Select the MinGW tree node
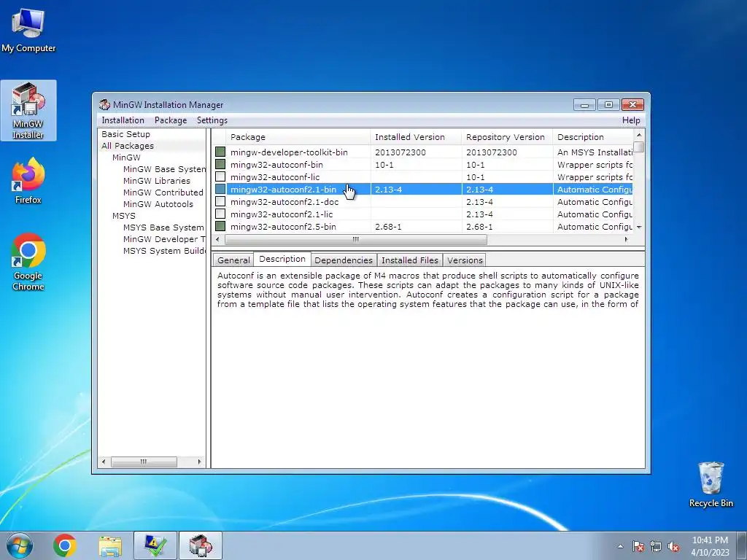747x560 pixels. click(x=126, y=157)
